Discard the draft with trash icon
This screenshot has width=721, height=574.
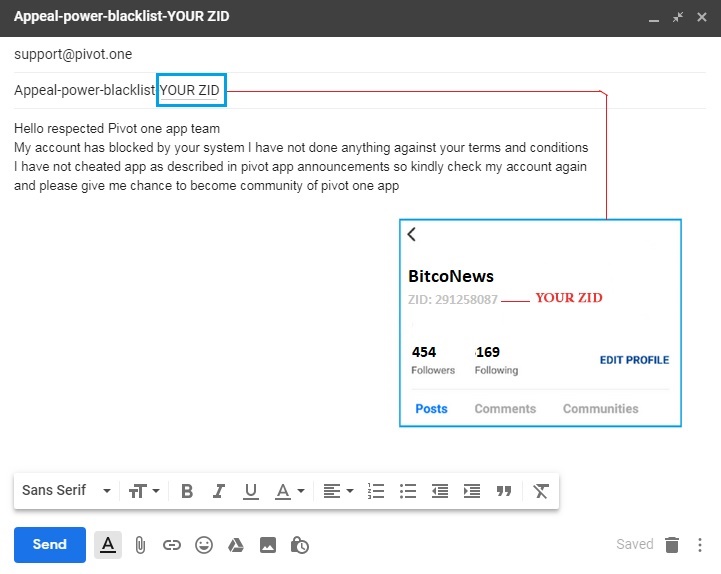[x=672, y=545]
